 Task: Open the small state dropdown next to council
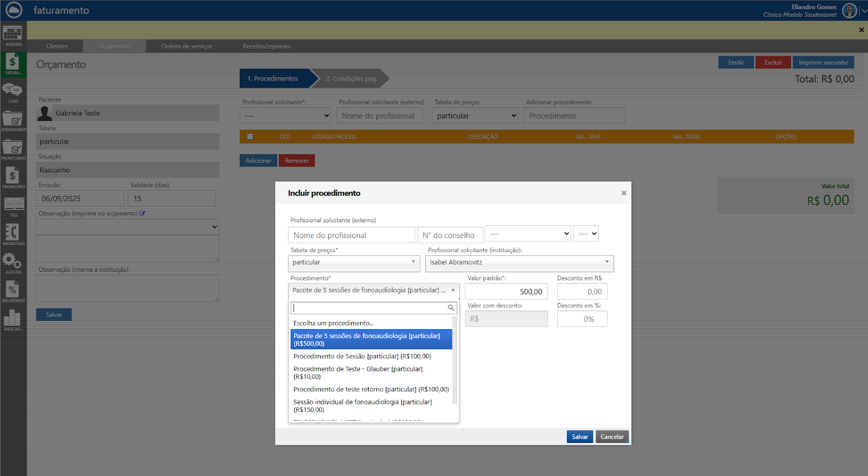586,234
